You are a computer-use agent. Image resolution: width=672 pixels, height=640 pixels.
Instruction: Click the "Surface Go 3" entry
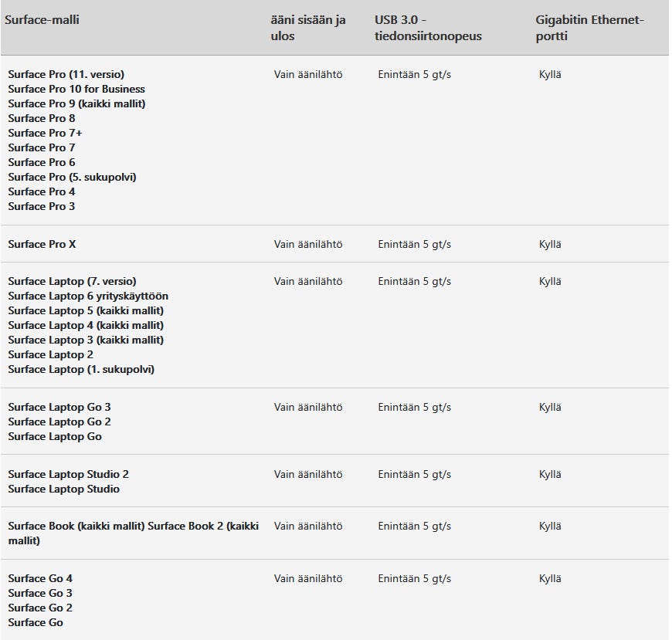(x=40, y=594)
